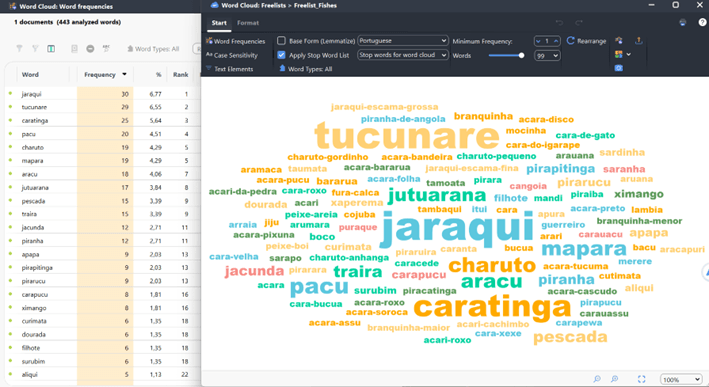Uncheck the Apply Stop Word List checkbox
The width and height of the screenshot is (709, 387).
point(281,55)
